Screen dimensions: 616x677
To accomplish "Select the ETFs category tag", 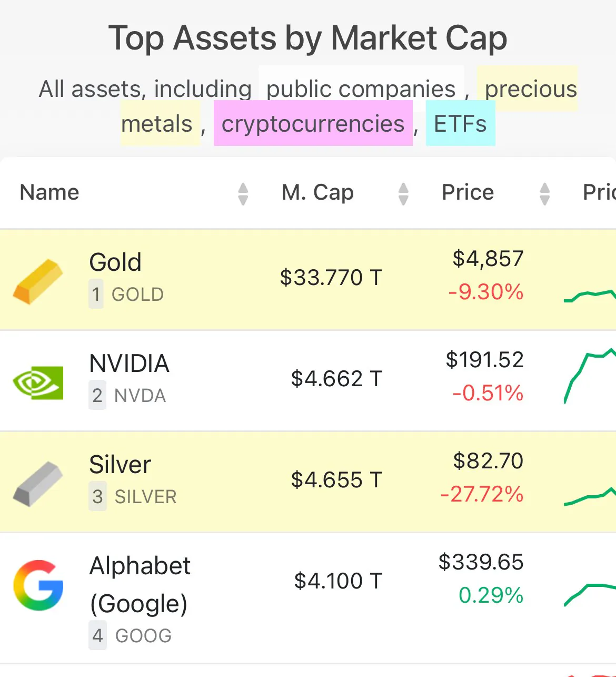I will point(460,124).
